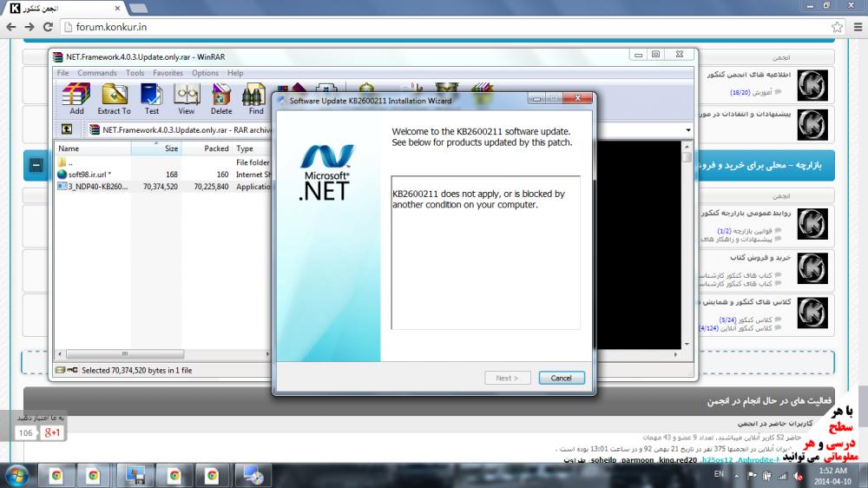Show hidden icons arrow in system tray
The image size is (868, 488).
click(736, 476)
